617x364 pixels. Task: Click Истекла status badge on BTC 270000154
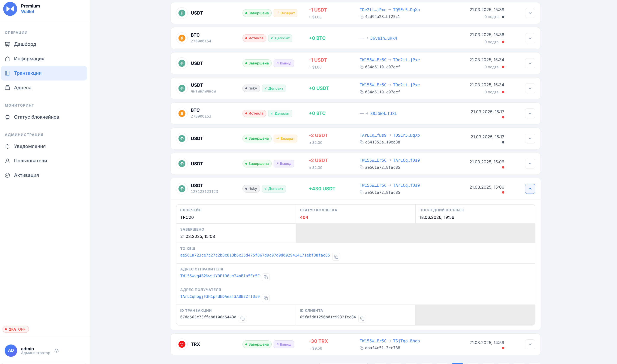254,38
